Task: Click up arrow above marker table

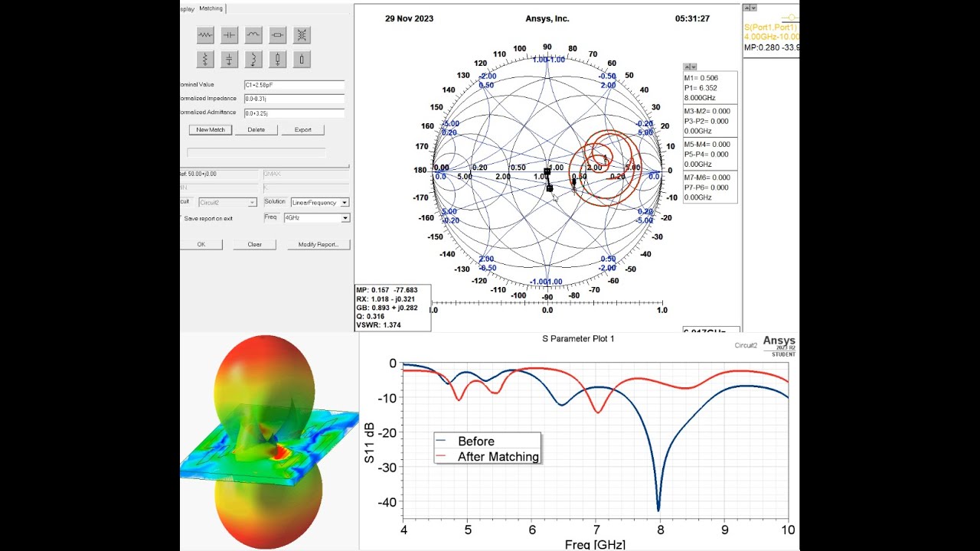Action: click(688, 67)
